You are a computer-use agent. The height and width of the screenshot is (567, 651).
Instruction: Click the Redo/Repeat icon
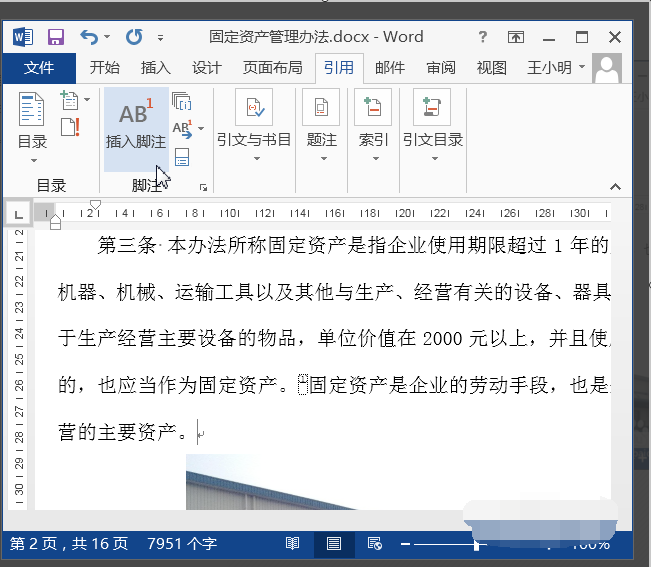(135, 37)
